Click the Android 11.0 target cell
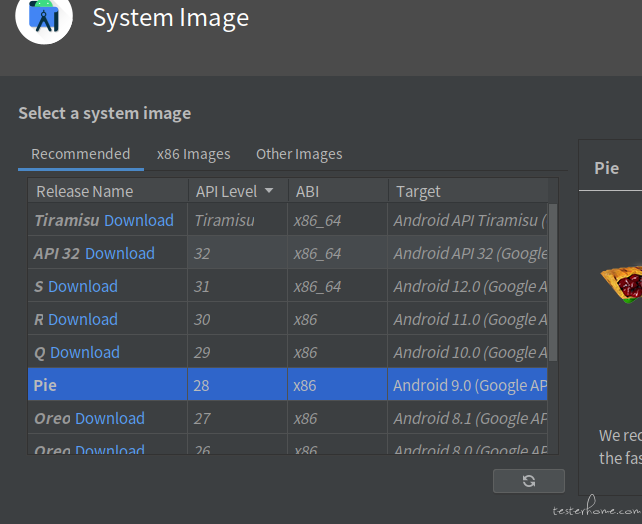Viewport: 642px width, 524px height. [x=468, y=319]
